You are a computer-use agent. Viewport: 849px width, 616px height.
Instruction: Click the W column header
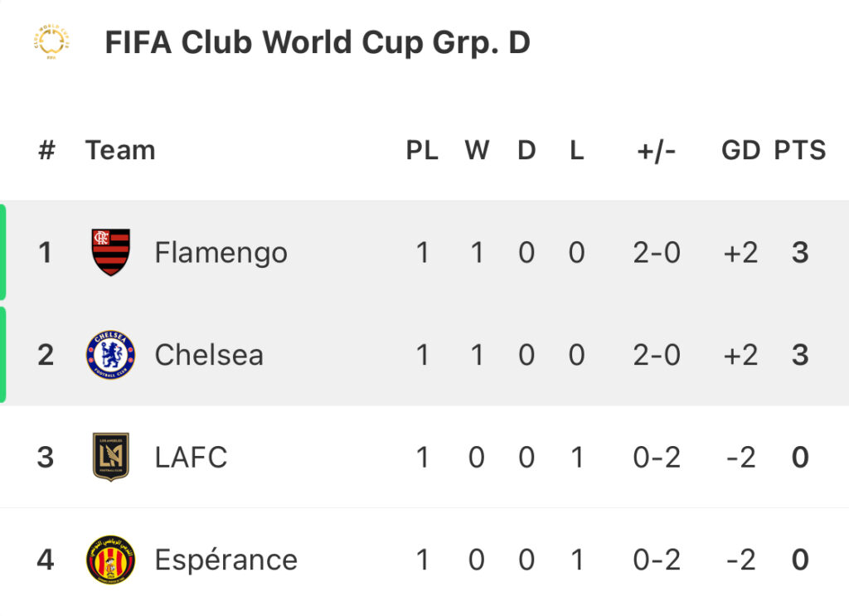(477, 151)
